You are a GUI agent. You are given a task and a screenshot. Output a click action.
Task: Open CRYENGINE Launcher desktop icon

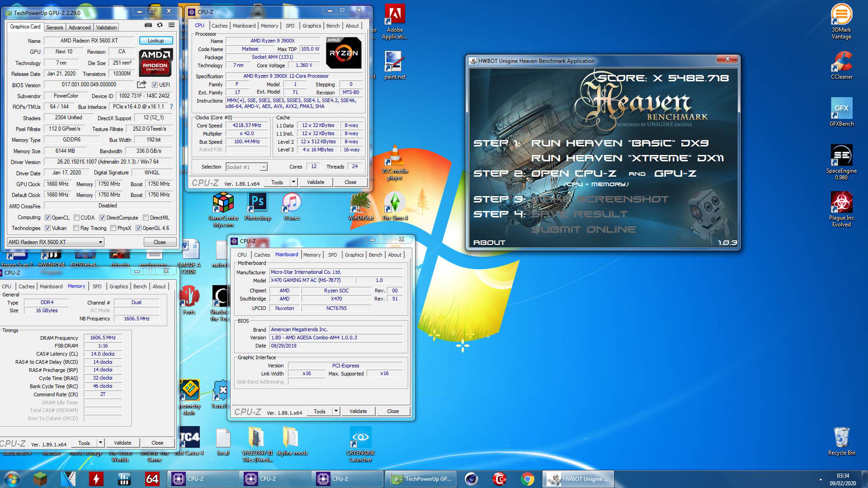pos(361,445)
